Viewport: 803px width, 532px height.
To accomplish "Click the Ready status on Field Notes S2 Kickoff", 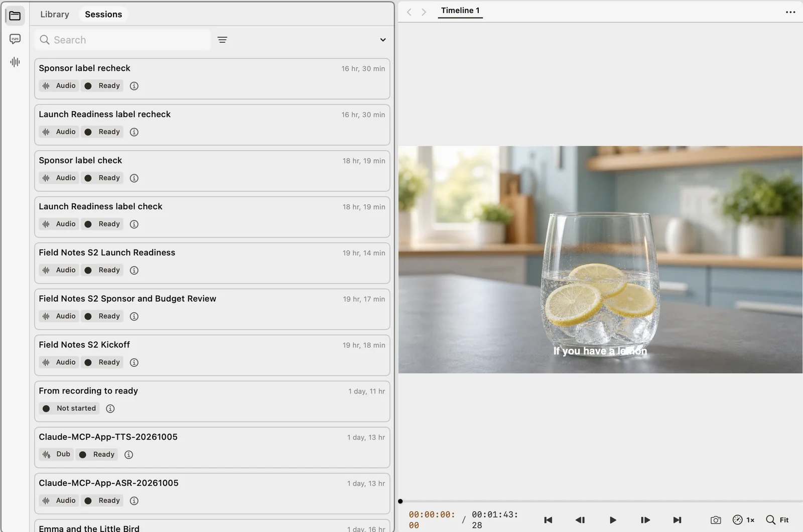I will click(x=102, y=362).
